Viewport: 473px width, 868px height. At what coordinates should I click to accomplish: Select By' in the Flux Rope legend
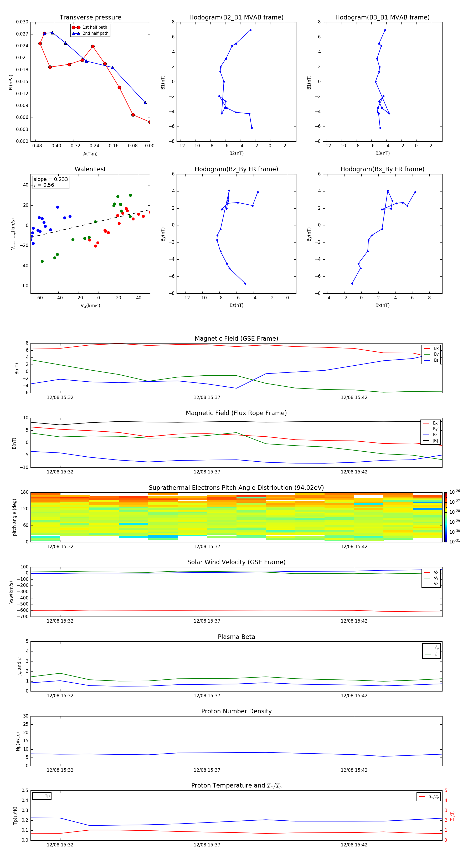431,429
